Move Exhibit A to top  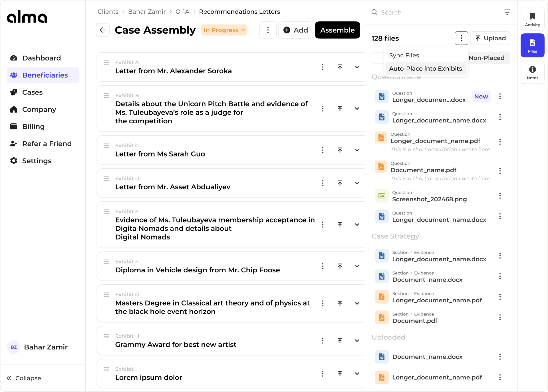340,67
